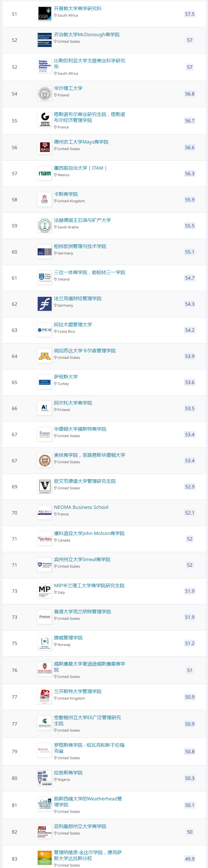Click 奥林商学院，圣路易斯华盛顿大学 link
Screen dimensions: 208x868
[89, 455]
